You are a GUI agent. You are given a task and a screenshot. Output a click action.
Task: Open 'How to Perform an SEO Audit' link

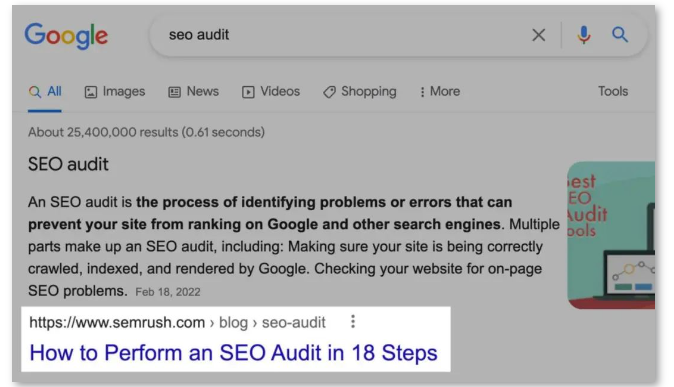233,353
